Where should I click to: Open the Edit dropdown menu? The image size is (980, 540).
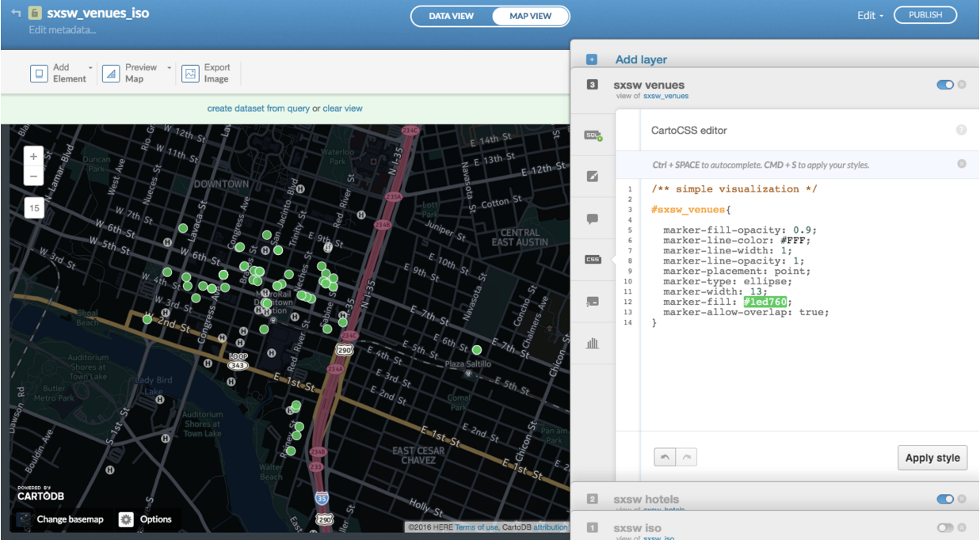[870, 16]
